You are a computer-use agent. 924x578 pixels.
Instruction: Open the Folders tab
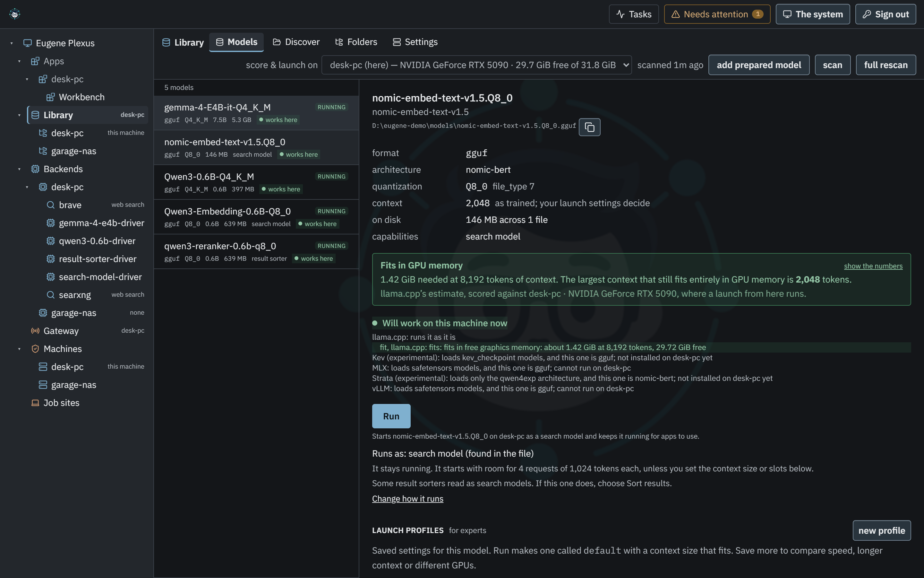coord(356,42)
